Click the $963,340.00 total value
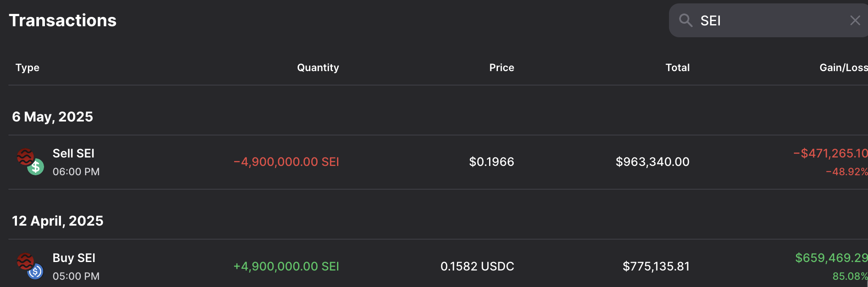The image size is (868, 287). [652, 162]
